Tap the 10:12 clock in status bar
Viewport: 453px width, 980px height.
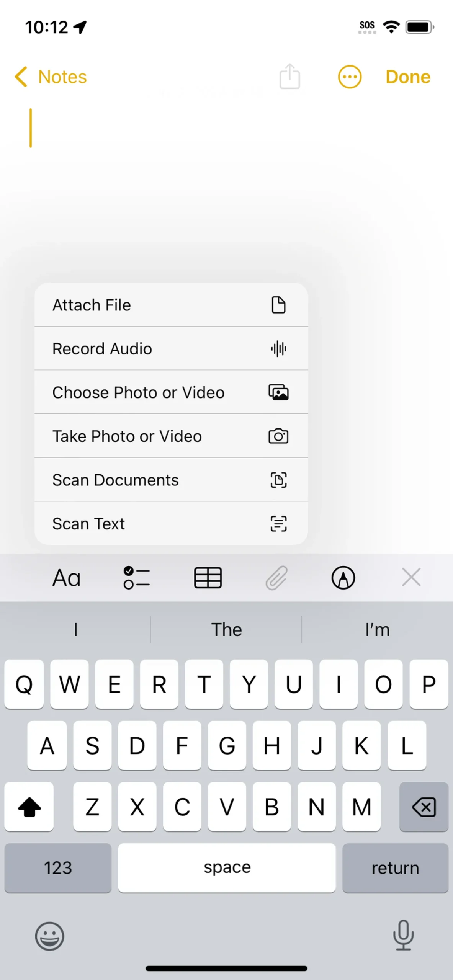(x=46, y=28)
